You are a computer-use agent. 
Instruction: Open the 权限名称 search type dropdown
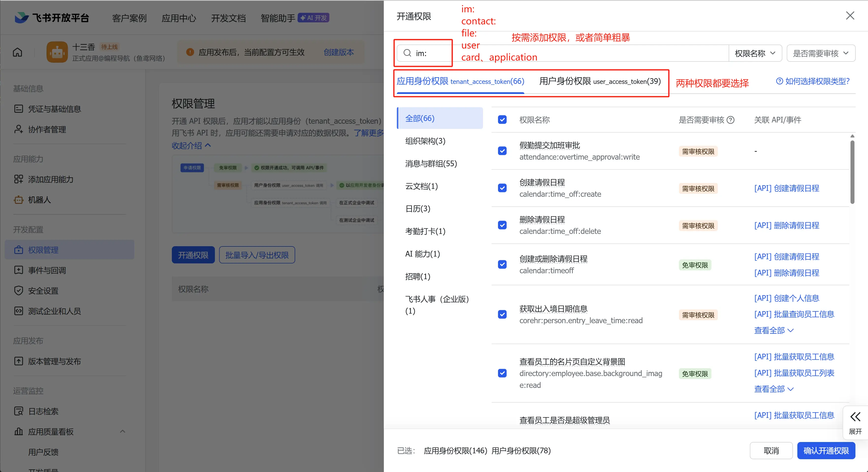[x=755, y=53]
